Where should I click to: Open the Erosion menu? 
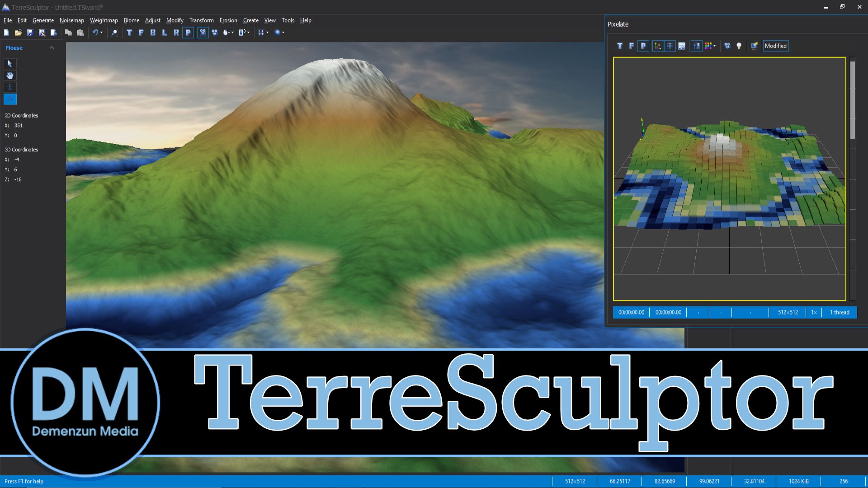[228, 20]
